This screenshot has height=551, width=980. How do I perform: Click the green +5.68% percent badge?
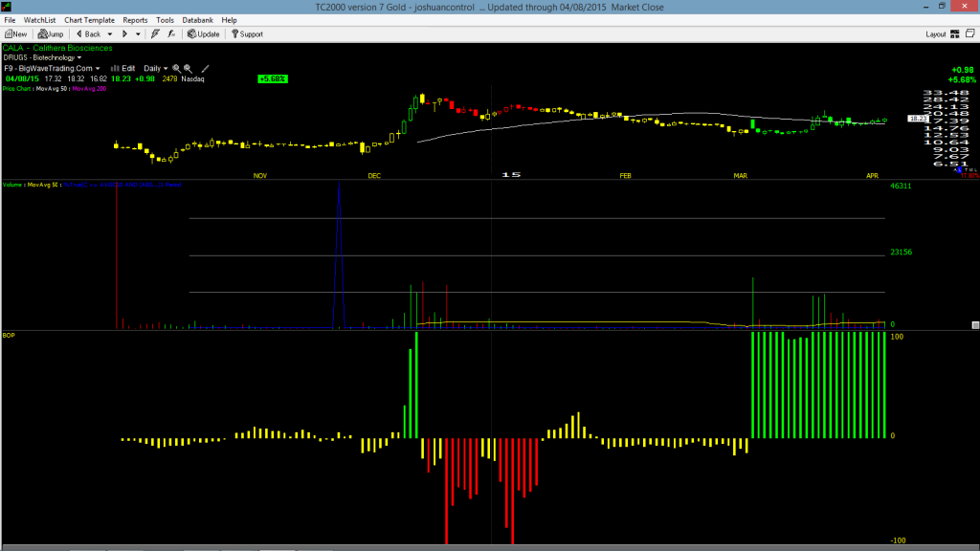273,78
